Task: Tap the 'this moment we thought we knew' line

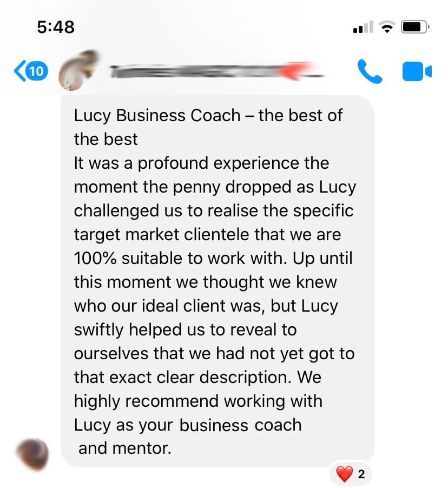Action: tap(205, 282)
